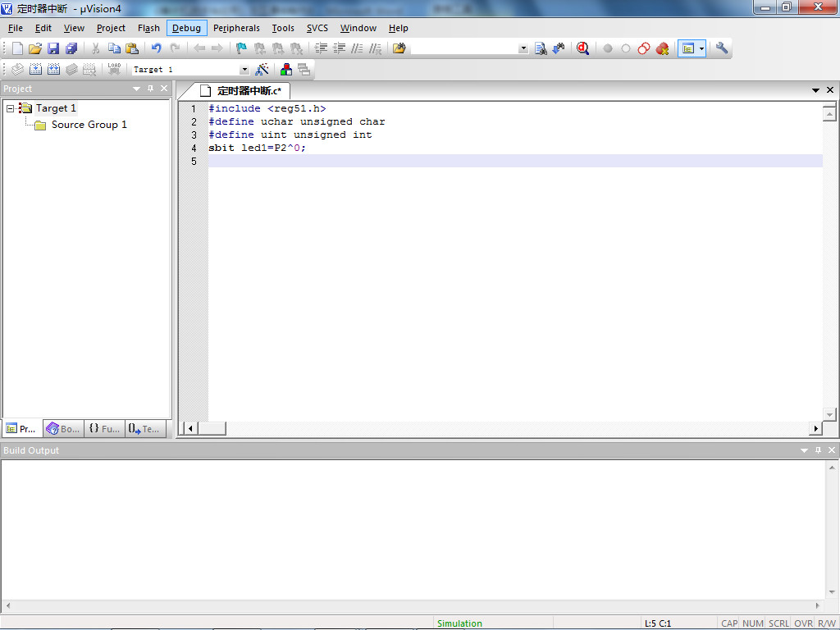840x630 pixels.
Task: Open Configuration with the wrench icon
Action: coord(722,48)
